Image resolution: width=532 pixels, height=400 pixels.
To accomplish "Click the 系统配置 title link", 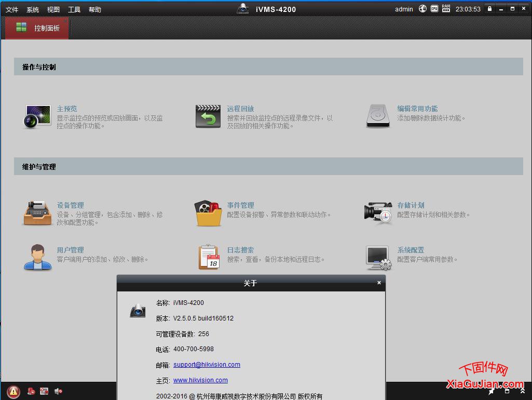I will 411,250.
